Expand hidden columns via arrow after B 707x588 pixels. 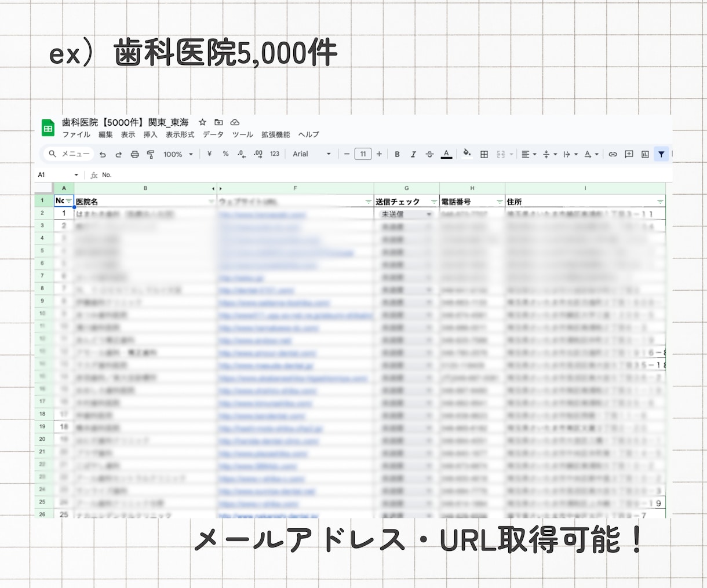pyautogui.click(x=213, y=188)
